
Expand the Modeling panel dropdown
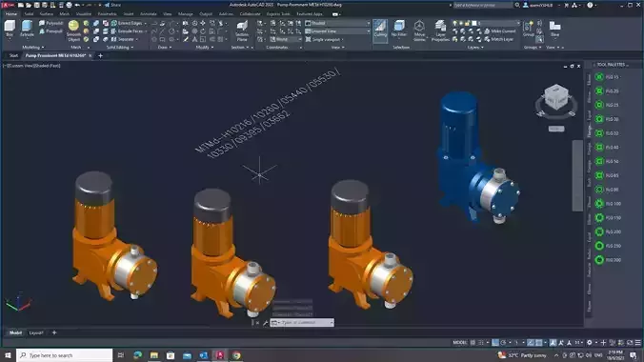(x=32, y=48)
